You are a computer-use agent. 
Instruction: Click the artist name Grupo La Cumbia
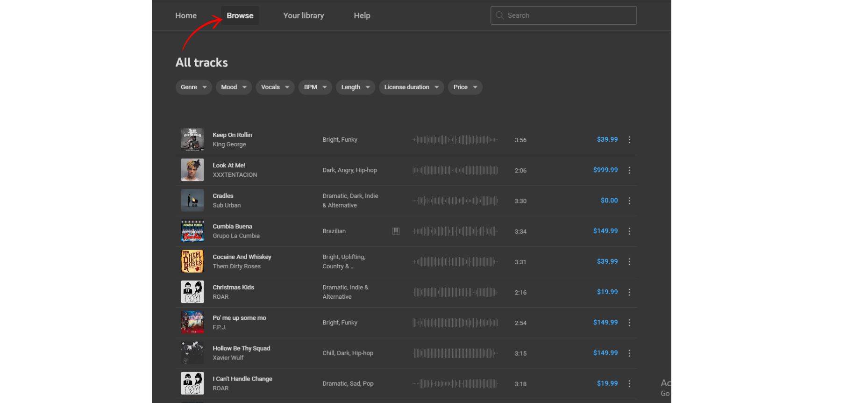[x=236, y=236]
